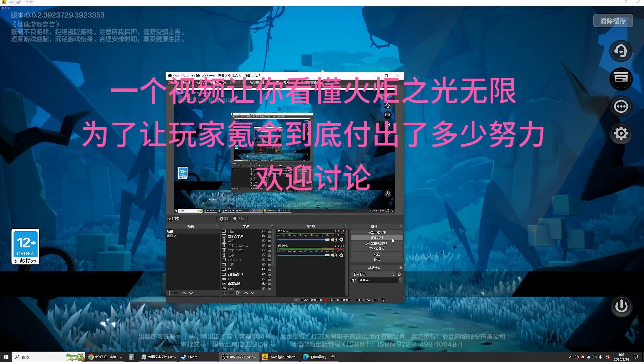Remove selected scene with minus icon
The height and width of the screenshot is (362, 644).
click(x=176, y=293)
